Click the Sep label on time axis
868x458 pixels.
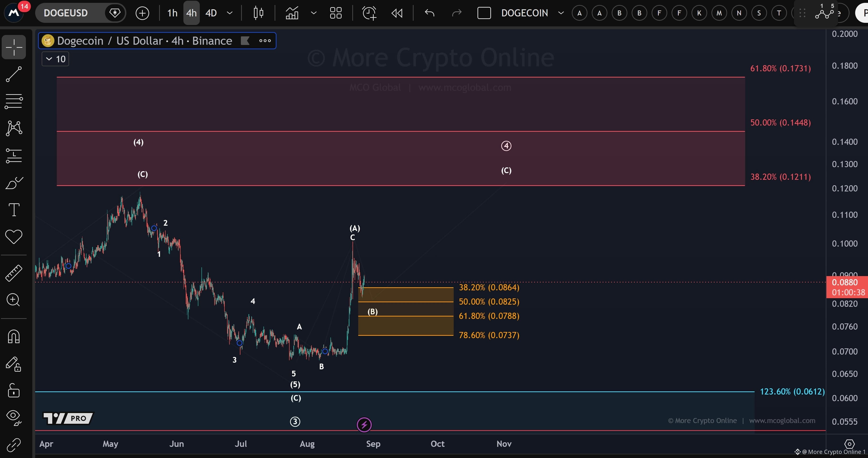(373, 444)
